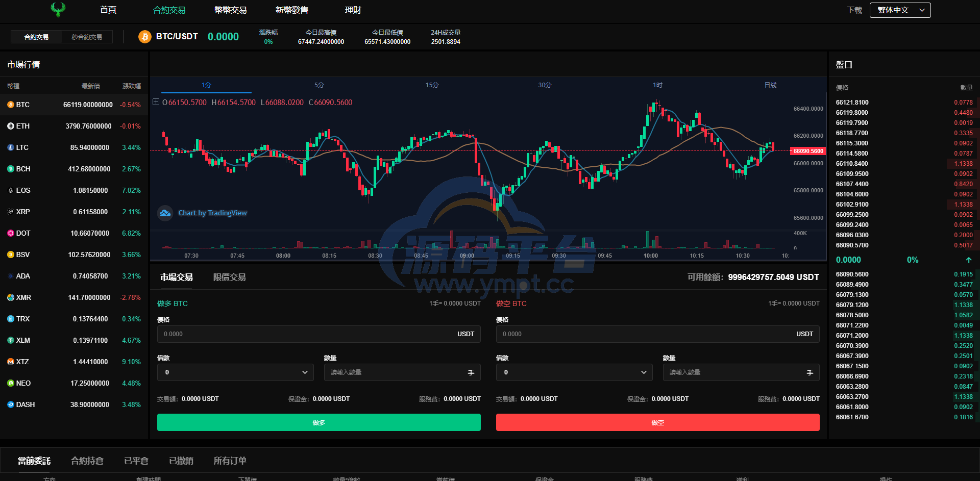980x481 pixels.
Task: Select the 1分 chart interval tab
Action: (206, 85)
